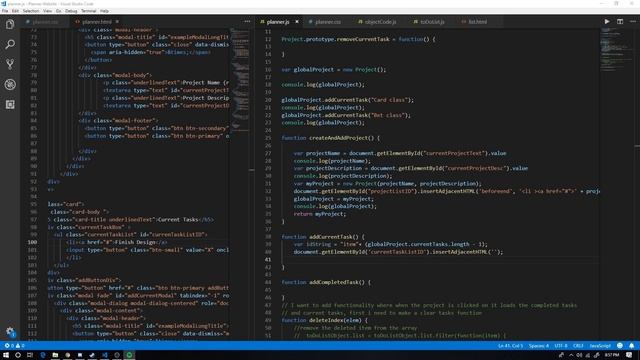Open the Windows Start menu
Image resolution: width=640 pixels, height=360 pixels.
[6, 355]
